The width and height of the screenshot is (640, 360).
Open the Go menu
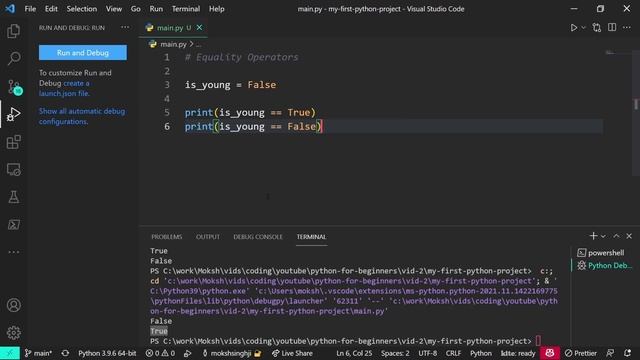click(x=136, y=9)
